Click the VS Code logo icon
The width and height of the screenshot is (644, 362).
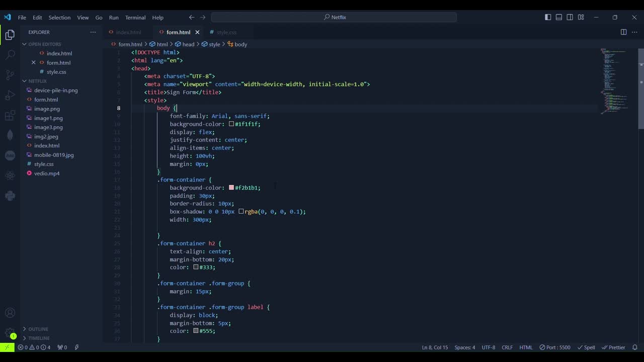point(7,17)
